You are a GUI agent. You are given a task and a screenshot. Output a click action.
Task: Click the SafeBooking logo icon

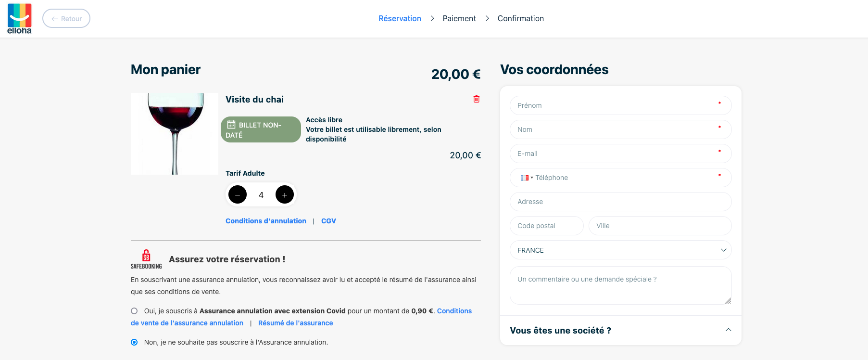[146, 259]
